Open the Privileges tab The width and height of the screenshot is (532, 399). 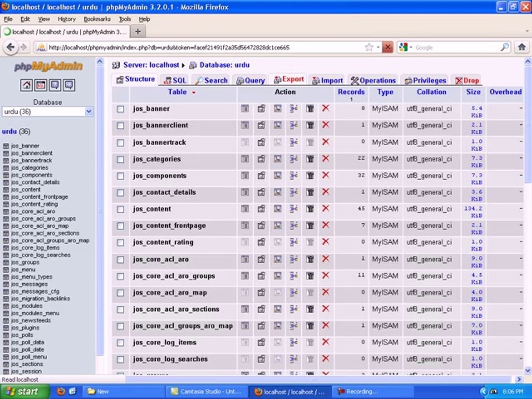[425, 80]
